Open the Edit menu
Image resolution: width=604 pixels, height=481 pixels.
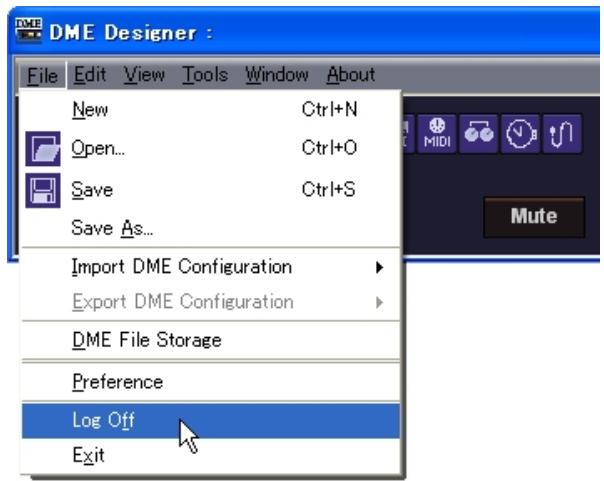tap(90, 75)
